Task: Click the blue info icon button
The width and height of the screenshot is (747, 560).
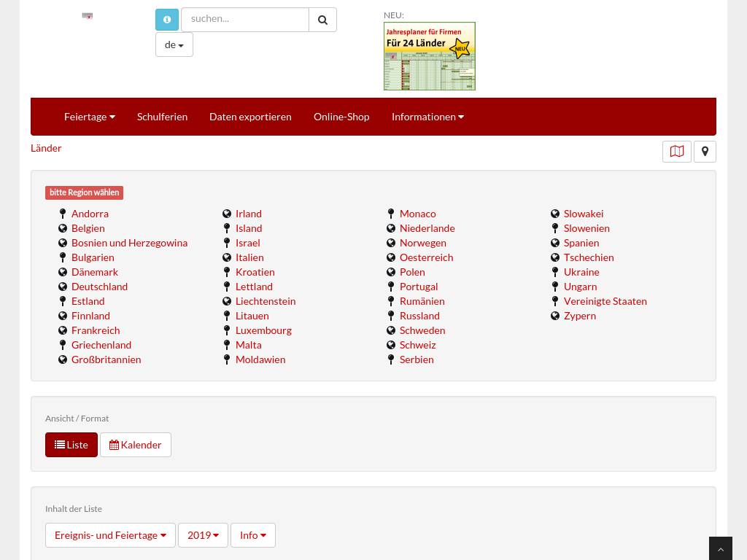Action: coord(167,20)
